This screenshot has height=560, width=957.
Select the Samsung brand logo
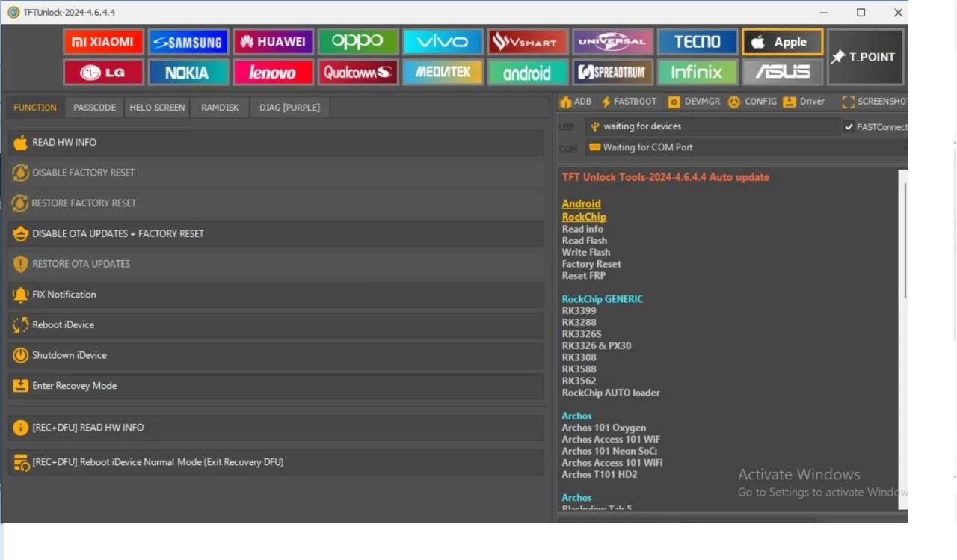click(188, 42)
